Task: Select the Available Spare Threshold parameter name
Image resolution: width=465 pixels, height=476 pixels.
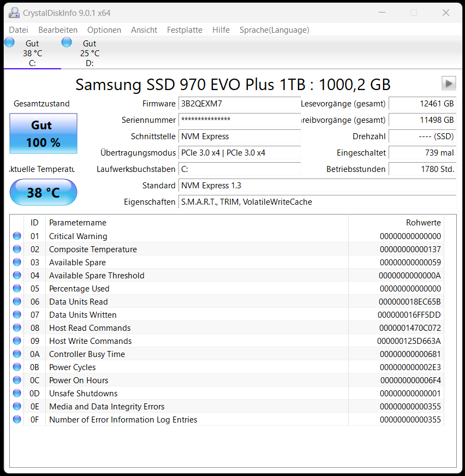Action: tap(97, 275)
